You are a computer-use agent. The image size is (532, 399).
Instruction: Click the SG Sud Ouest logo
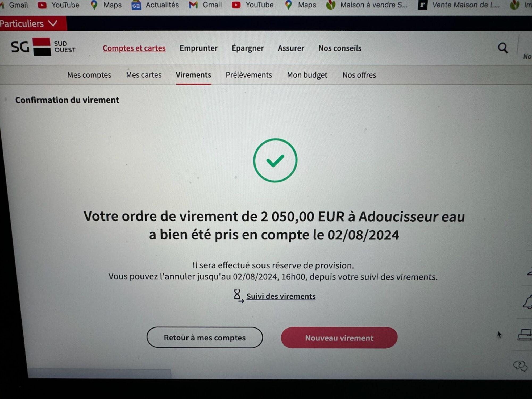(43, 47)
